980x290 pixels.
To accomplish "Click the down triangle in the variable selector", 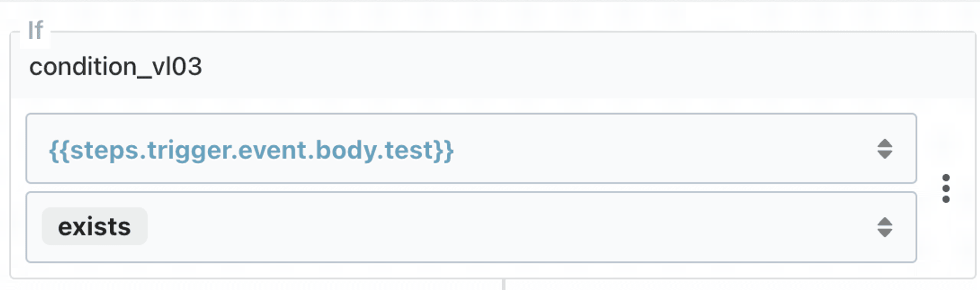I will 884,155.
